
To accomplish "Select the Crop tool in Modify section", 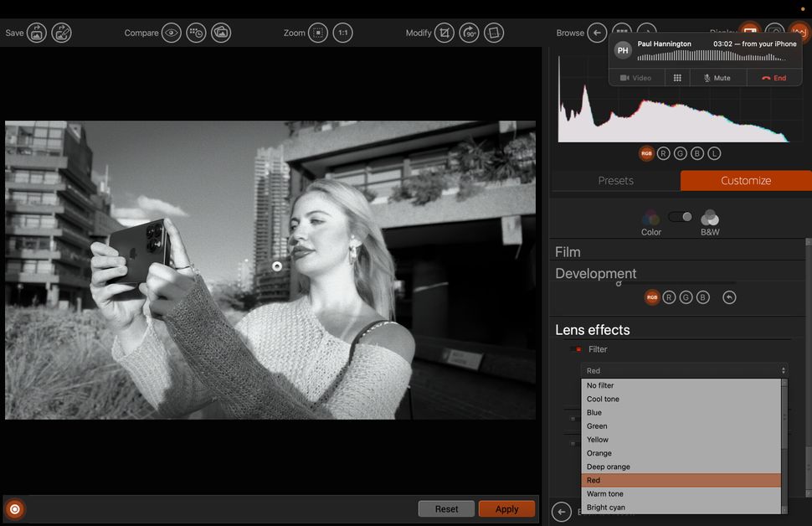I will pos(445,33).
